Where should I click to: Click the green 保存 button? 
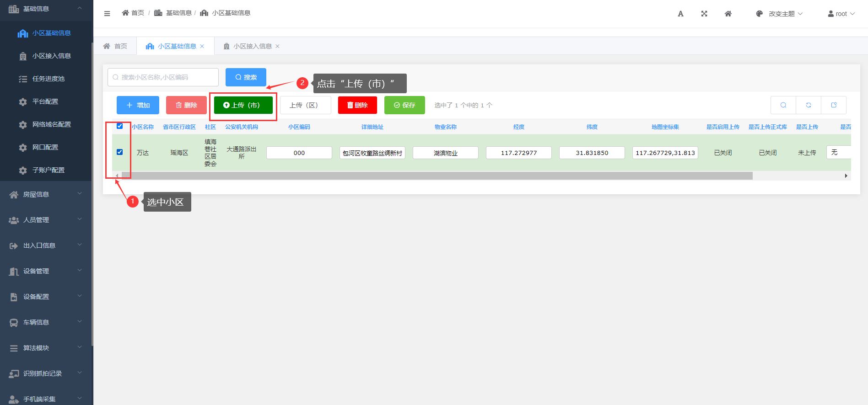click(x=404, y=105)
